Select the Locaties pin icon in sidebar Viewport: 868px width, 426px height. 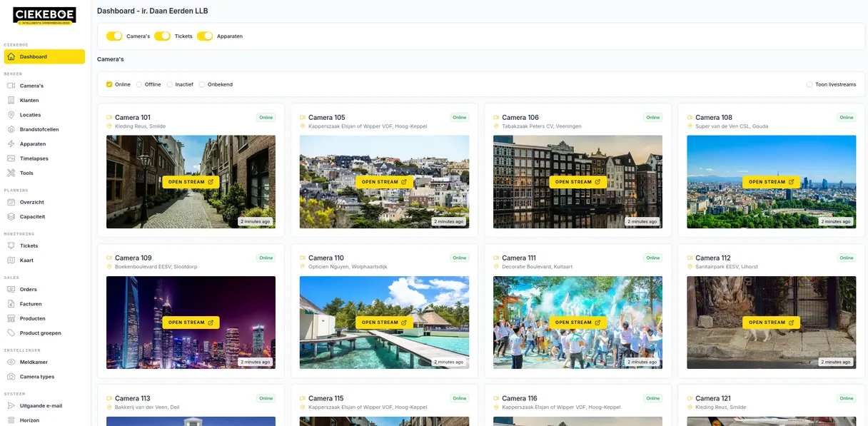(x=11, y=115)
